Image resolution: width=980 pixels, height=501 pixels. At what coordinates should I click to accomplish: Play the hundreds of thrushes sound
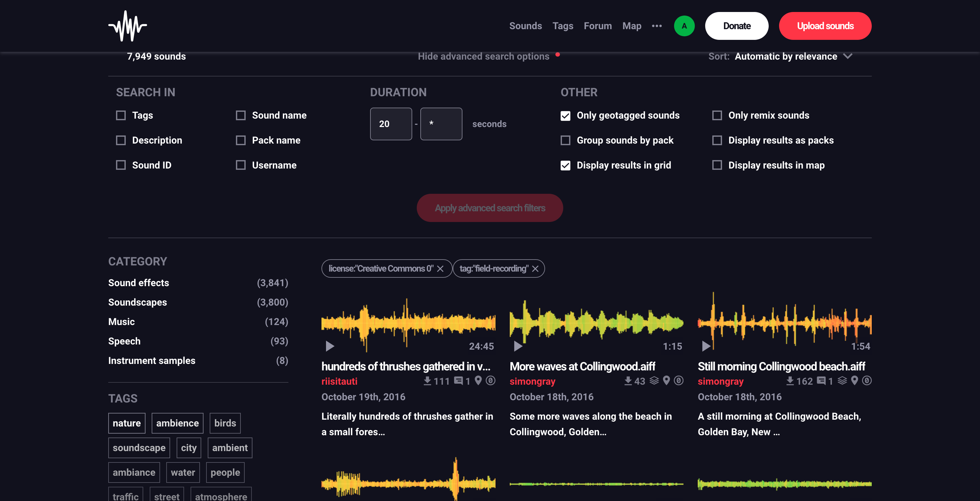click(x=330, y=346)
